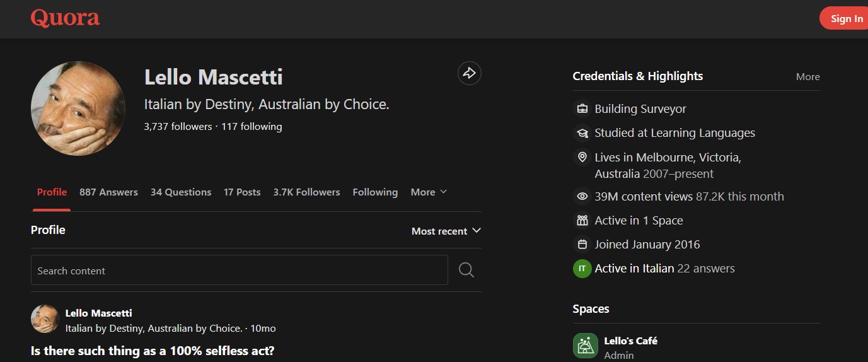Expand the More tabs dropdown
Screen dimensions: 868x362
pyautogui.click(x=429, y=192)
